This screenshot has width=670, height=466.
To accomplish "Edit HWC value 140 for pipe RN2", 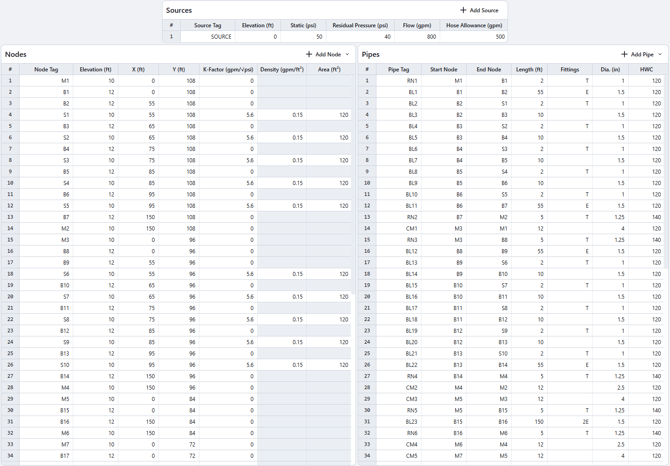I will point(646,217).
